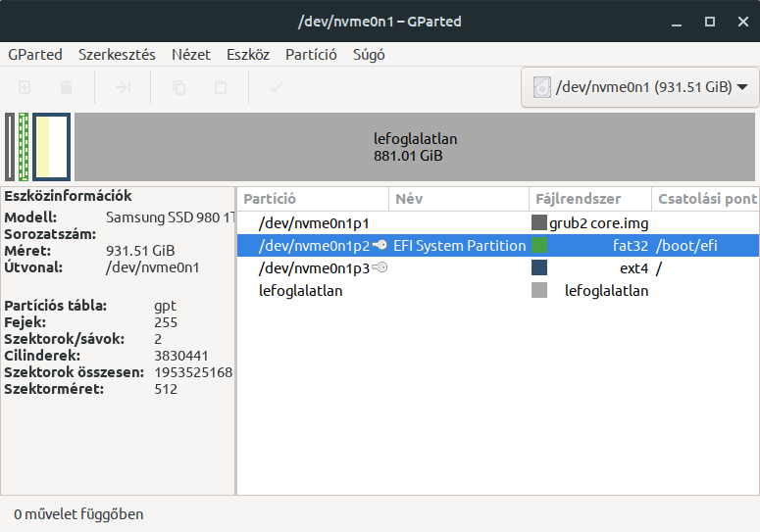Click the light grey lefoglalatlan color swatch

pyautogui.click(x=539, y=290)
